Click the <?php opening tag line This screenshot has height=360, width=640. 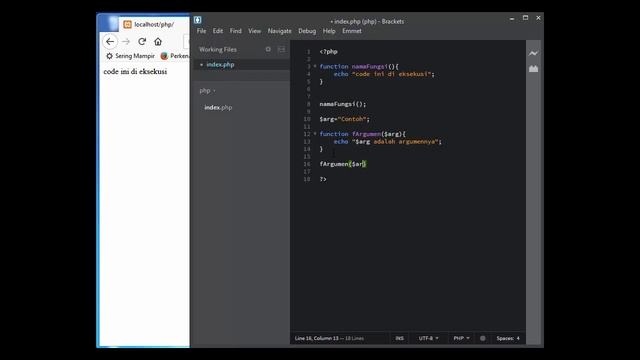click(x=329, y=52)
